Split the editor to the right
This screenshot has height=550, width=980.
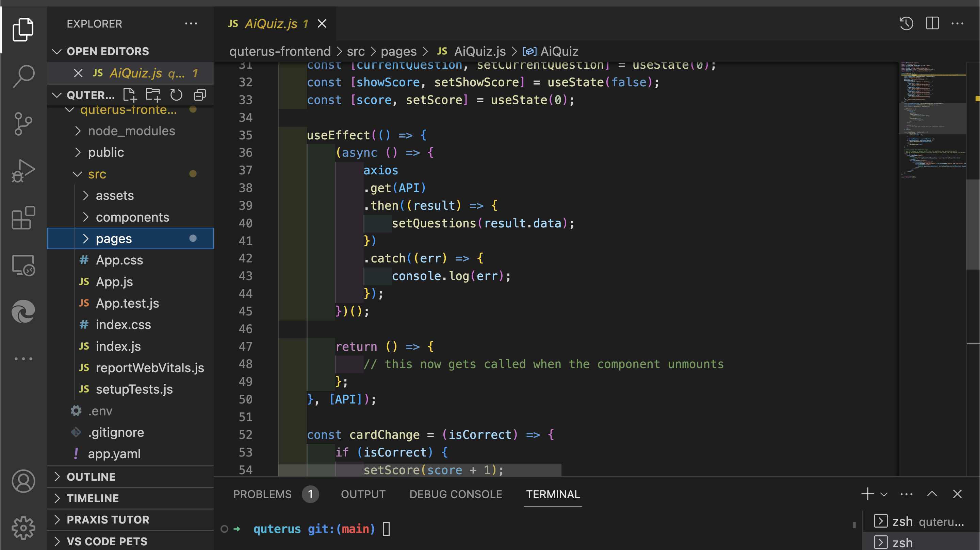point(932,23)
